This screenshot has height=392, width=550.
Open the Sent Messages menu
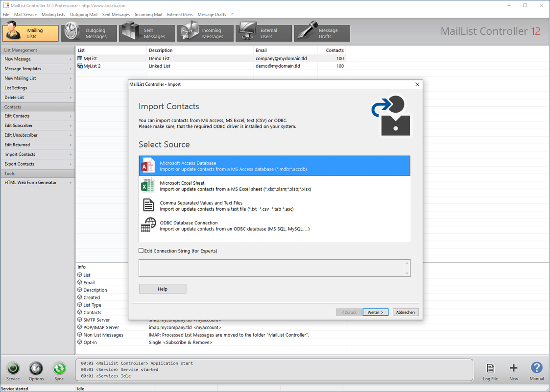pos(116,14)
